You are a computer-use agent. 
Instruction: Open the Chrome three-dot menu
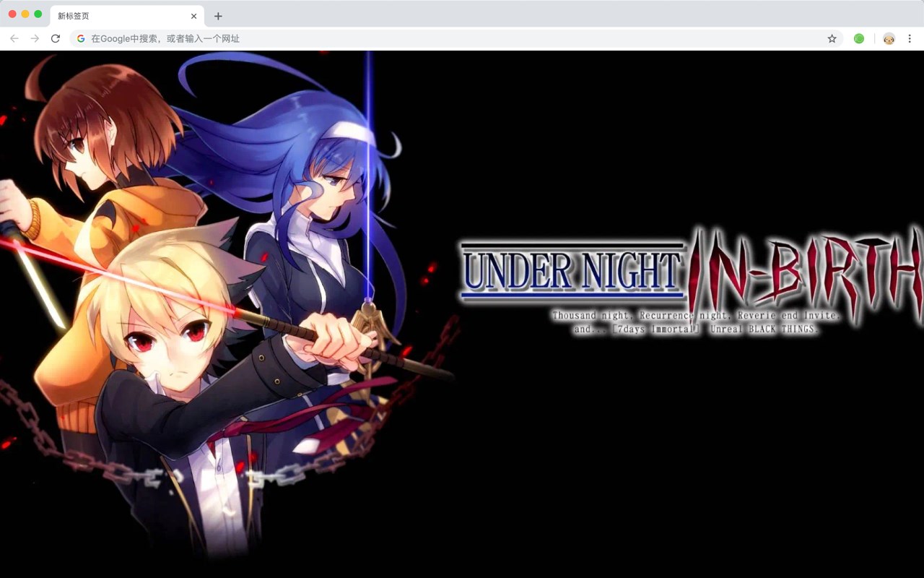pos(910,38)
